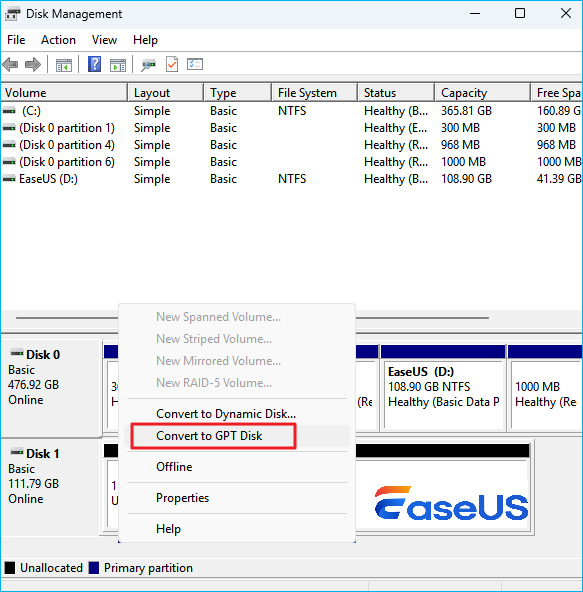Open the View menu
Image resolution: width=583 pixels, height=592 pixels.
pyautogui.click(x=104, y=40)
